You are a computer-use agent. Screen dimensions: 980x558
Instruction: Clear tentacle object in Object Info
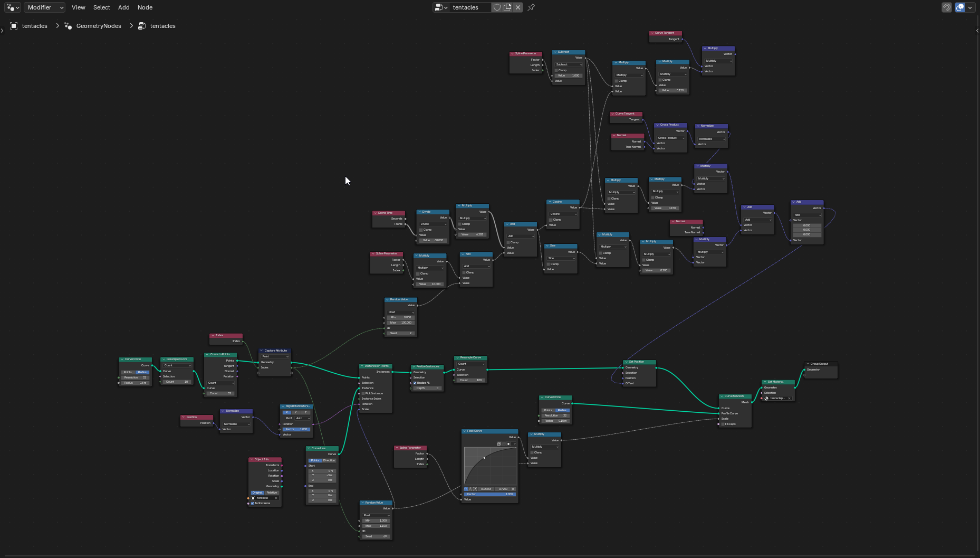(276, 498)
